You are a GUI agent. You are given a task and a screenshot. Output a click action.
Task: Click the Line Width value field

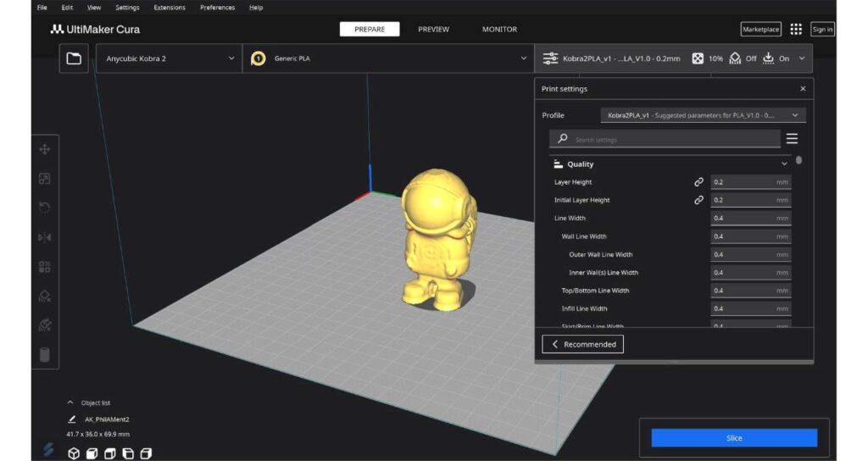(751, 218)
